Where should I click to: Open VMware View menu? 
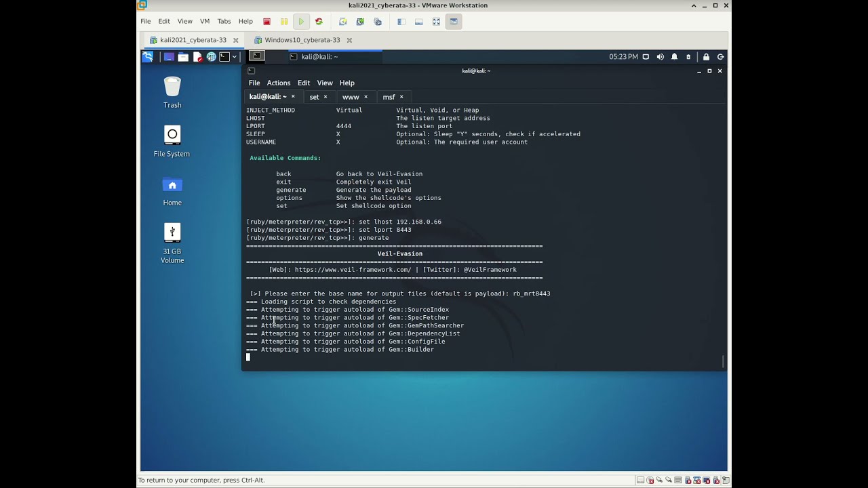click(x=185, y=22)
